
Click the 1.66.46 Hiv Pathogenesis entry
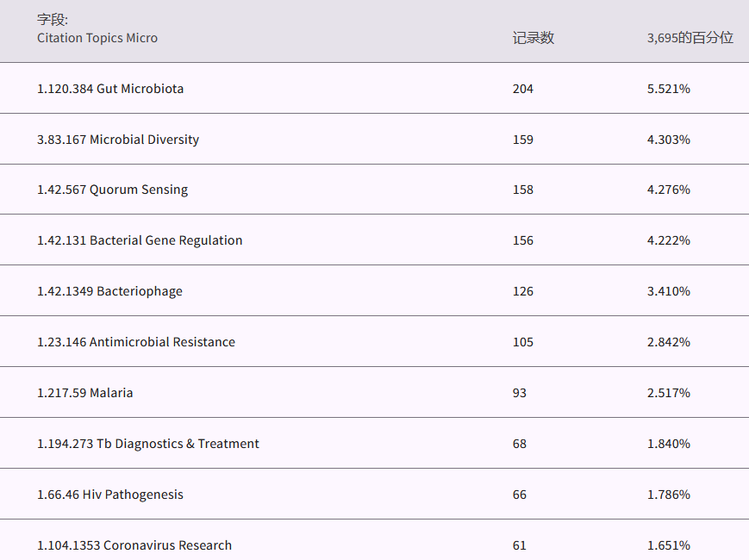(x=110, y=495)
